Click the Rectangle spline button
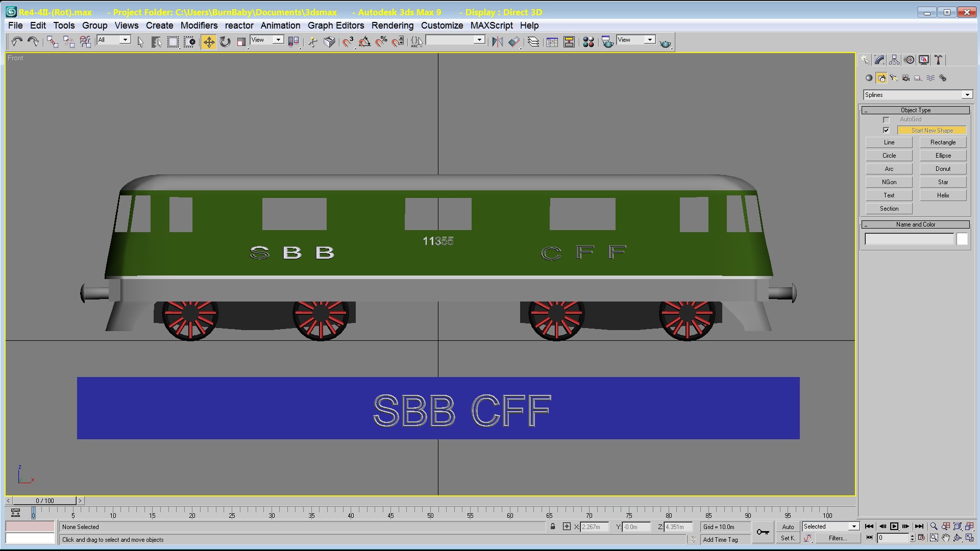This screenshot has height=551, width=980. coord(943,142)
